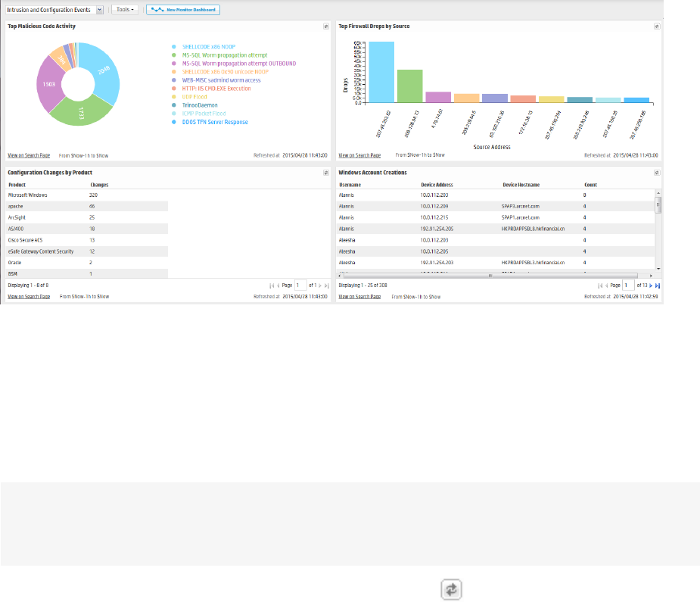
Task: Click the down arrow of Account Creations scrollbar
Action: tap(658, 269)
